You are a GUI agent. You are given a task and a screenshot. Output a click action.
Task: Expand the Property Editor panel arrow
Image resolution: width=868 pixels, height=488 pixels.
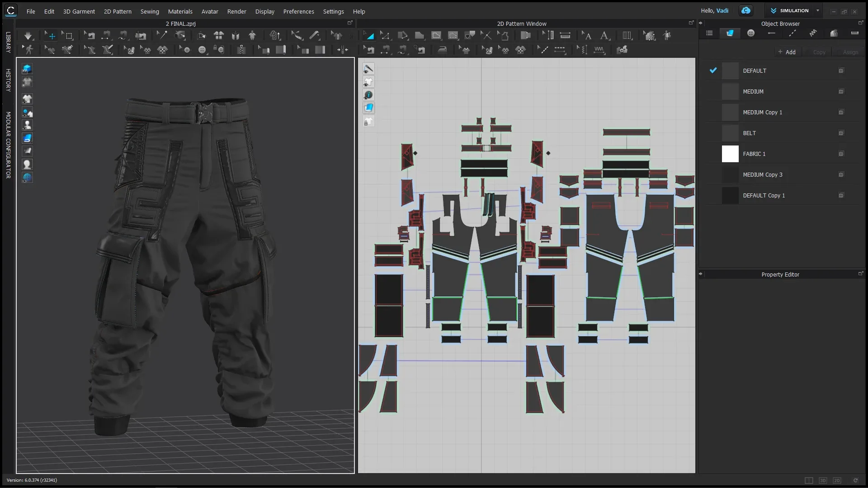coord(701,274)
